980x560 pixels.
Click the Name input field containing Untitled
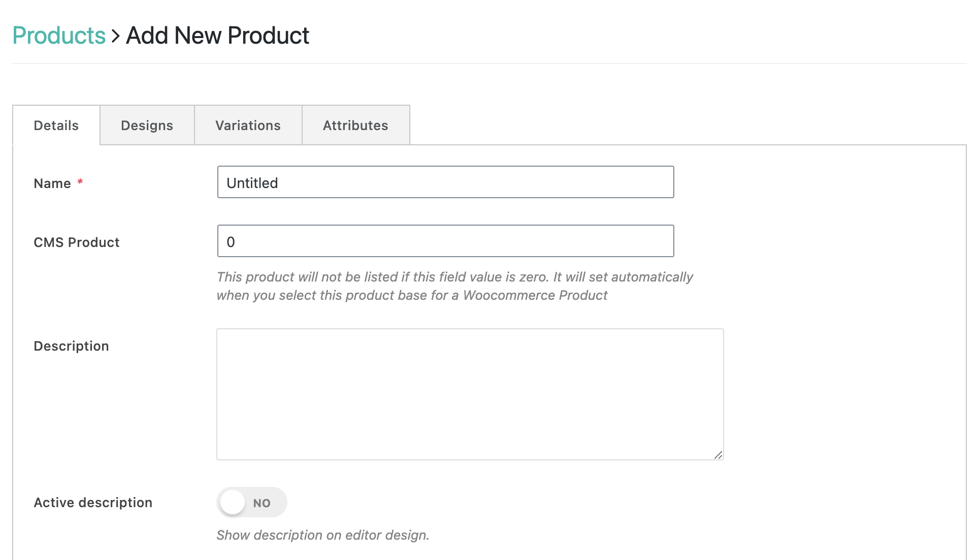point(445,182)
